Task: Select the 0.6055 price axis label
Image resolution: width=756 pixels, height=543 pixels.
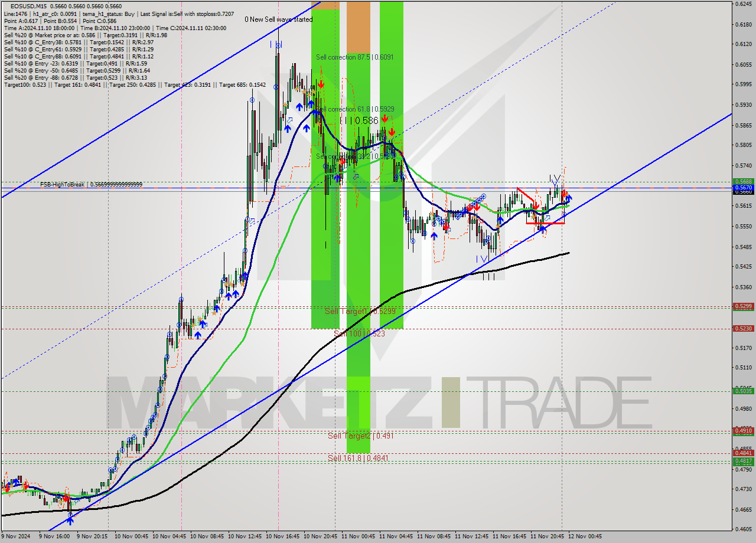Action: (x=743, y=64)
